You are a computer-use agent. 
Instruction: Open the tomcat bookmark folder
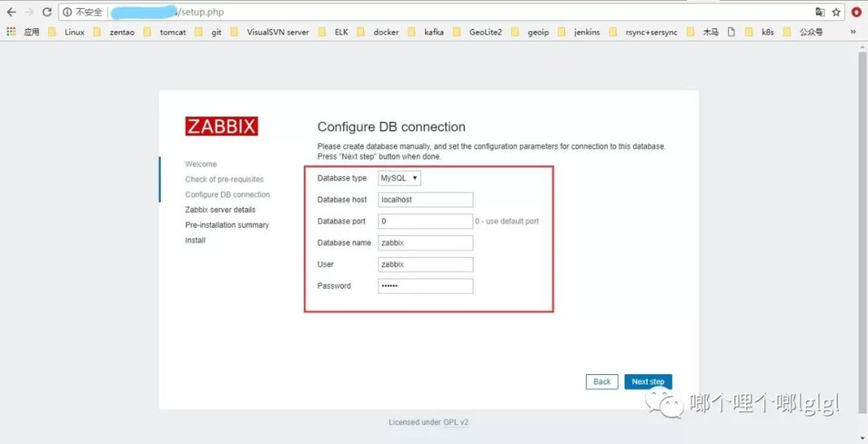pyautogui.click(x=165, y=32)
